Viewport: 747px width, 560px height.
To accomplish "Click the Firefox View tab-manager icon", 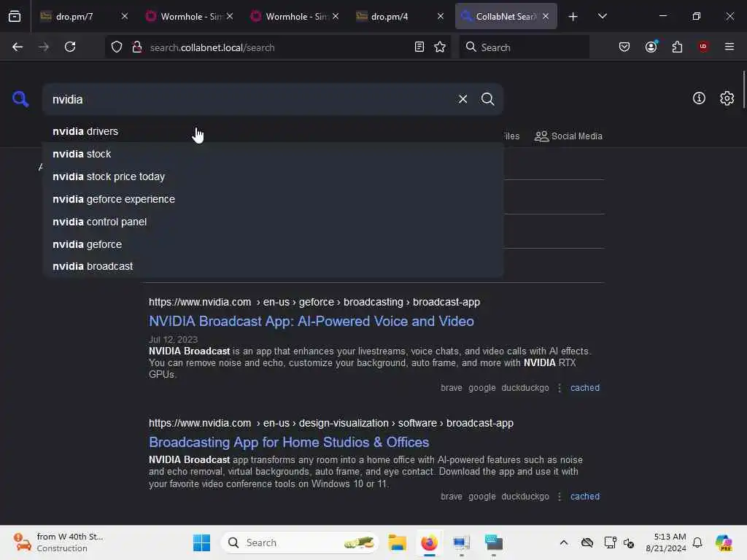I will (x=15, y=17).
